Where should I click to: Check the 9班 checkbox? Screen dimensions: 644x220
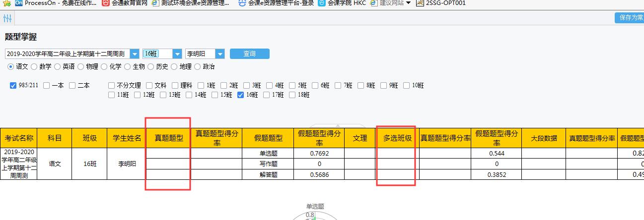click(383, 85)
